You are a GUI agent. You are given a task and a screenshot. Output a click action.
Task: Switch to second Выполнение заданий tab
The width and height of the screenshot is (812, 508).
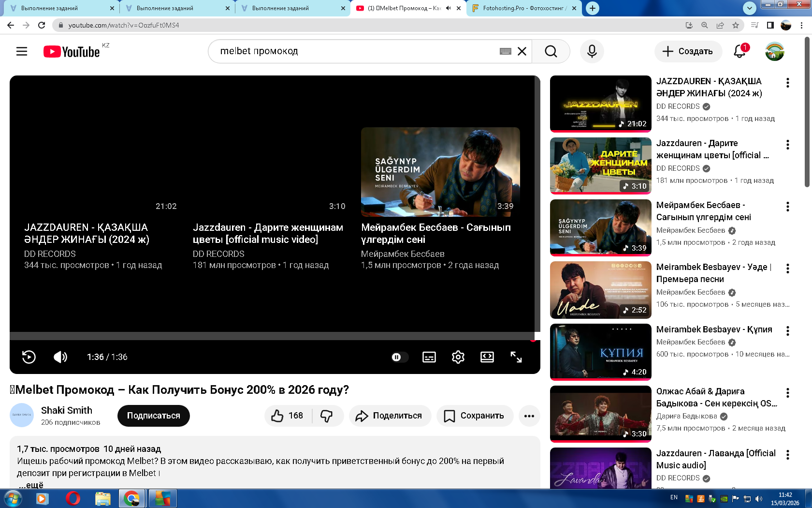[x=177, y=8]
